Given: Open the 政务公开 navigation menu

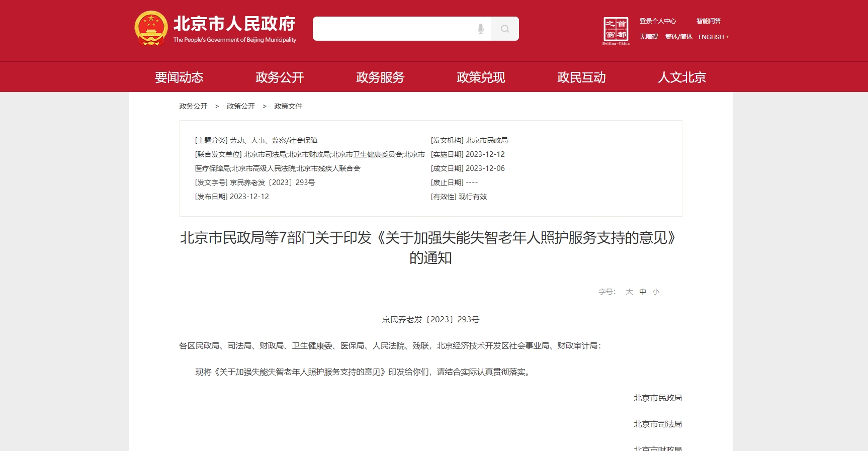Looking at the screenshot, I should [280, 77].
